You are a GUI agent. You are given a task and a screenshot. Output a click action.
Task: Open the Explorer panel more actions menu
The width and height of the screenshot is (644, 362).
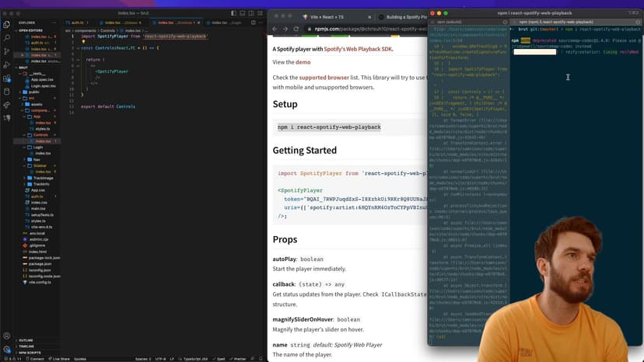[54, 23]
